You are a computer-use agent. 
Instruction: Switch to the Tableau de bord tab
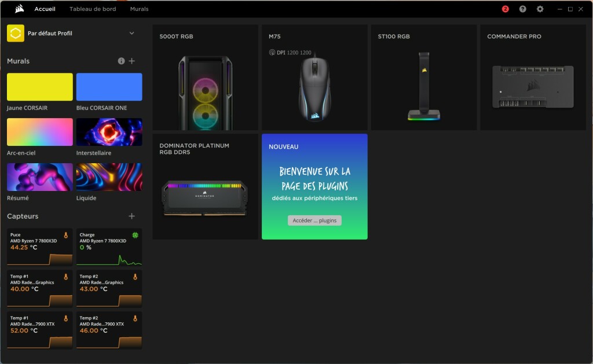93,9
